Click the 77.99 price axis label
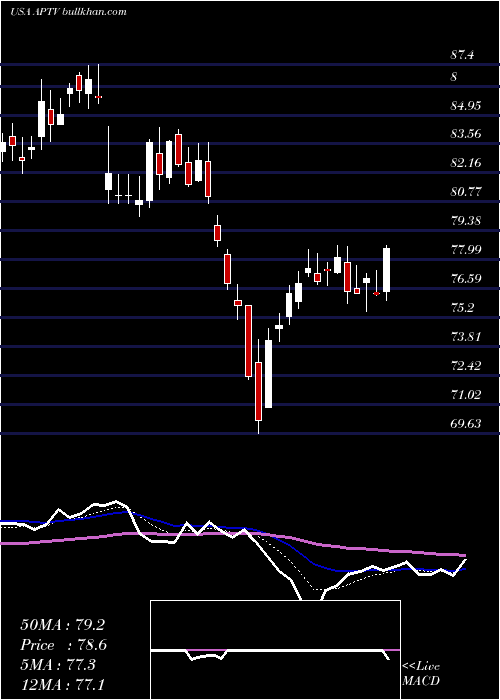This screenshot has width=500, height=700. 466,250
